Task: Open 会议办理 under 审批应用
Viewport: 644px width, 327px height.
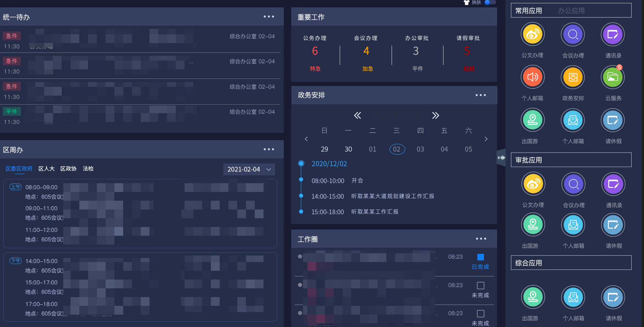Action: (573, 184)
